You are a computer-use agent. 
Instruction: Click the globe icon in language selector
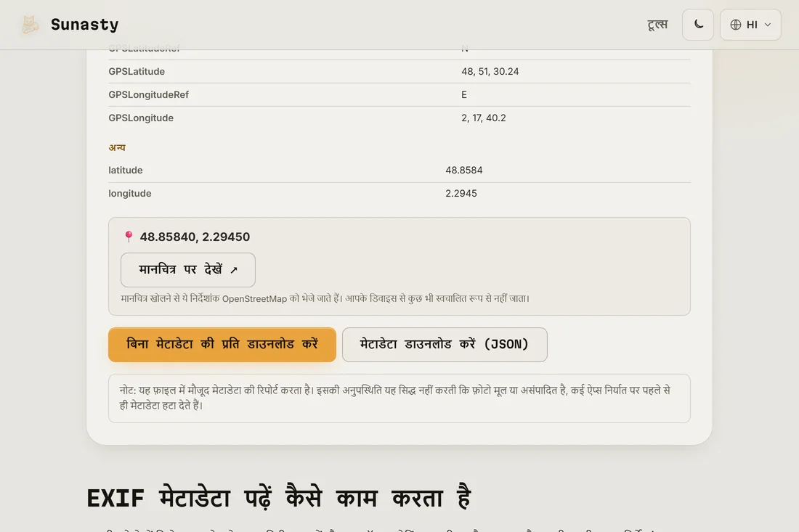coord(735,25)
